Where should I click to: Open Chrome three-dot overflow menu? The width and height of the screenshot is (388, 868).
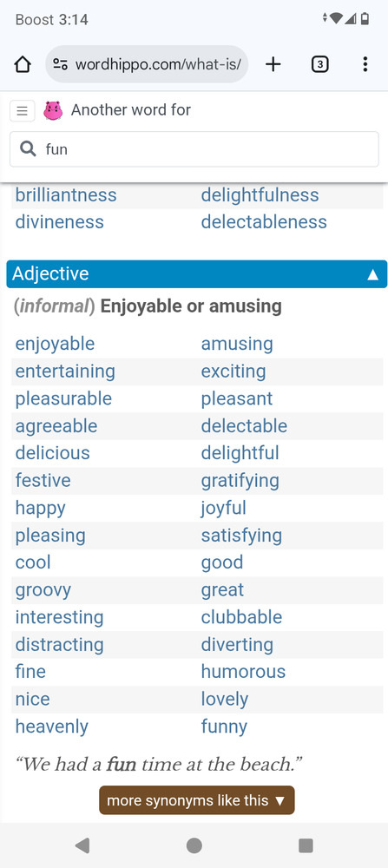click(365, 65)
